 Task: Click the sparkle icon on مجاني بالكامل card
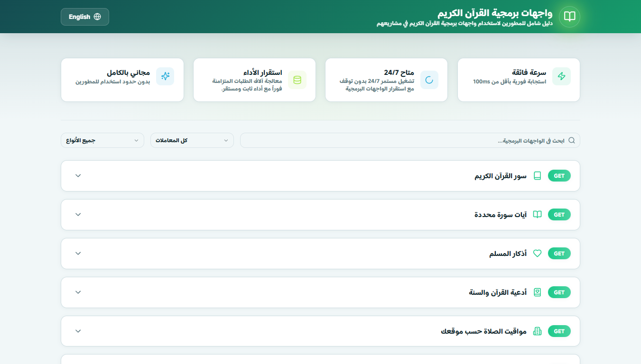165,76
